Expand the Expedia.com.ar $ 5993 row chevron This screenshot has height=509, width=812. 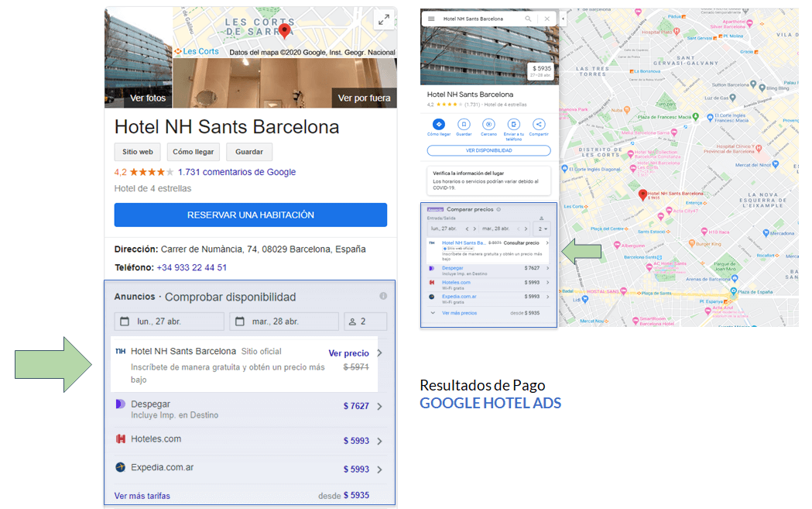click(x=380, y=469)
